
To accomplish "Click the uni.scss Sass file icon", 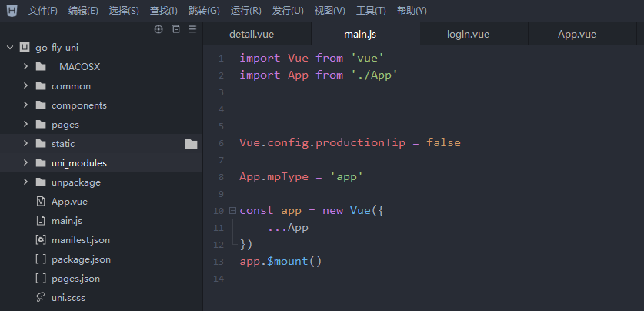I will point(41,298).
